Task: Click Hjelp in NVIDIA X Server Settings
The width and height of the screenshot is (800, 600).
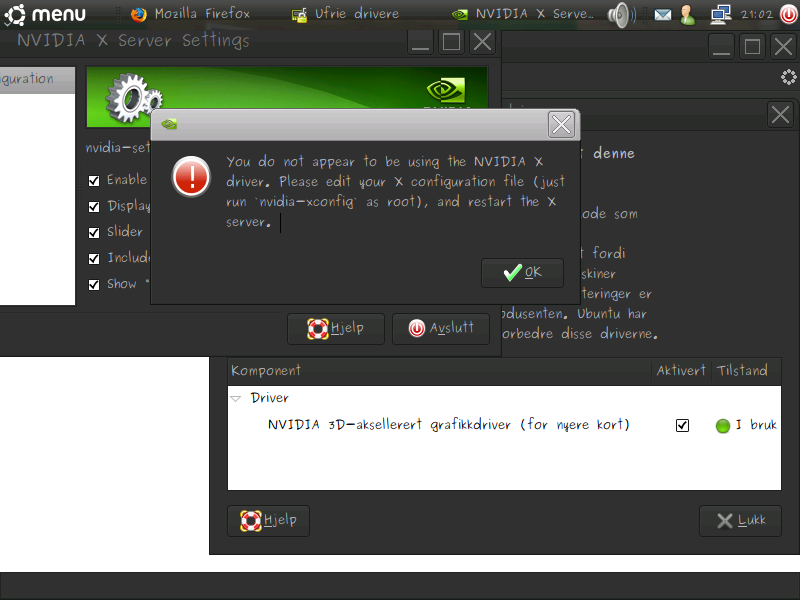Action: (336, 329)
